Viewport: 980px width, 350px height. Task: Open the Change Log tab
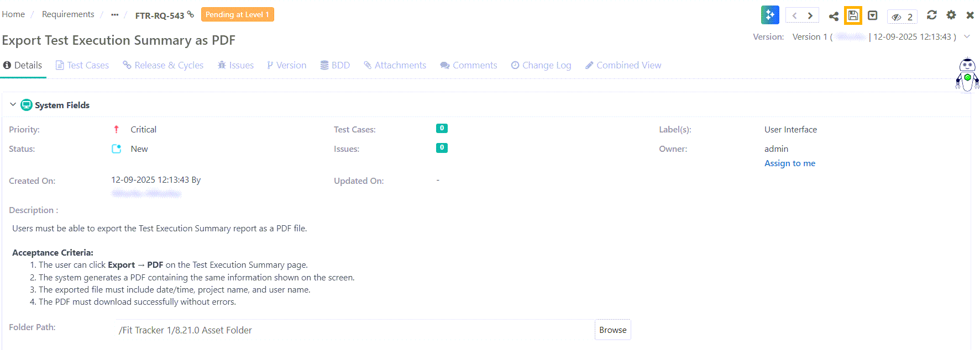click(541, 65)
